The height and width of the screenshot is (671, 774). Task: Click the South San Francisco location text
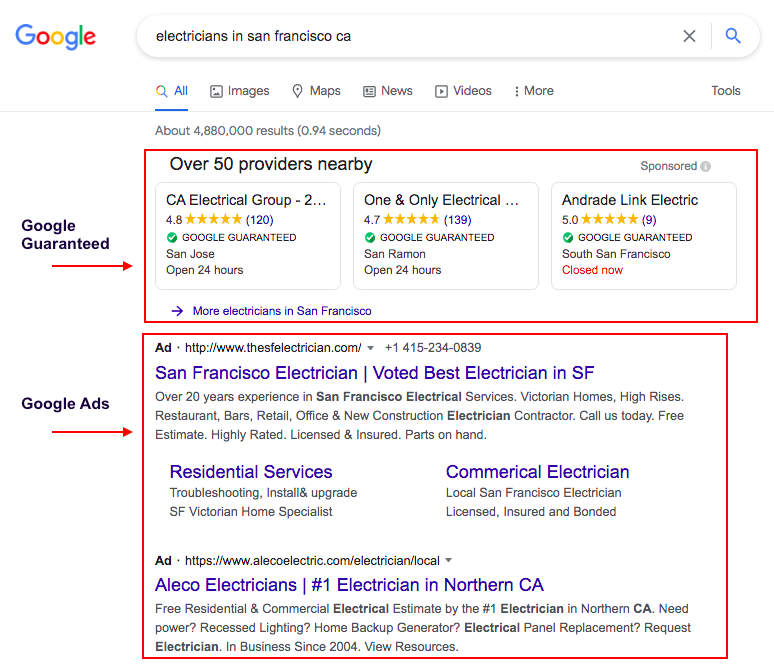(x=616, y=254)
